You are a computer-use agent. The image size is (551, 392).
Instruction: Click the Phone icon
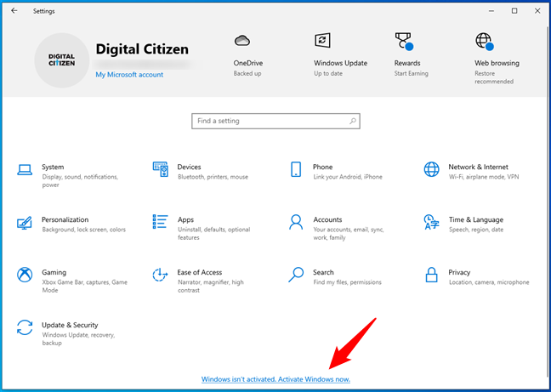pyautogui.click(x=296, y=169)
